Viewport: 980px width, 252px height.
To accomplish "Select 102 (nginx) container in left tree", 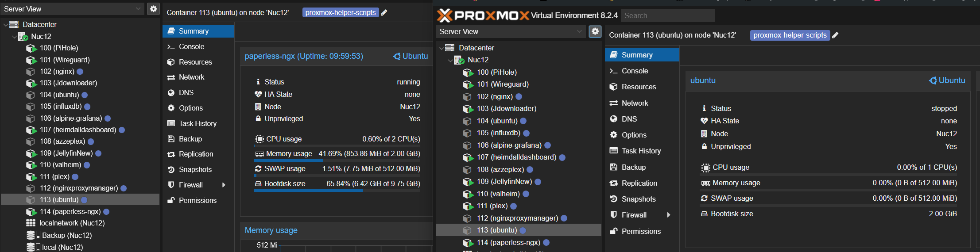I will tap(57, 71).
